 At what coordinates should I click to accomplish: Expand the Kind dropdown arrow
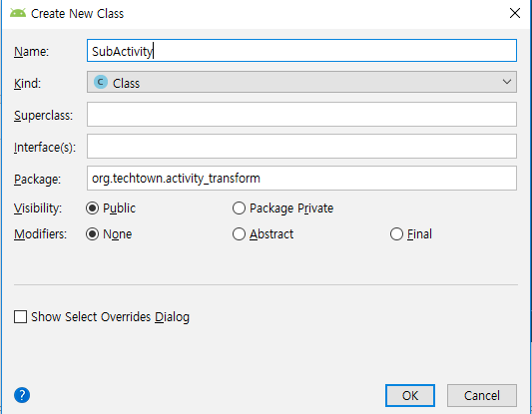click(507, 82)
